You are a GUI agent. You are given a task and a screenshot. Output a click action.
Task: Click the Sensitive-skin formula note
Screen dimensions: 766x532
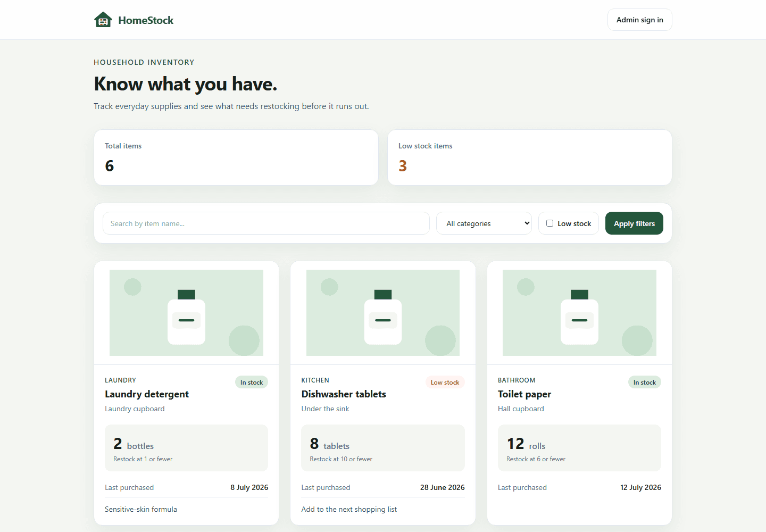141,509
